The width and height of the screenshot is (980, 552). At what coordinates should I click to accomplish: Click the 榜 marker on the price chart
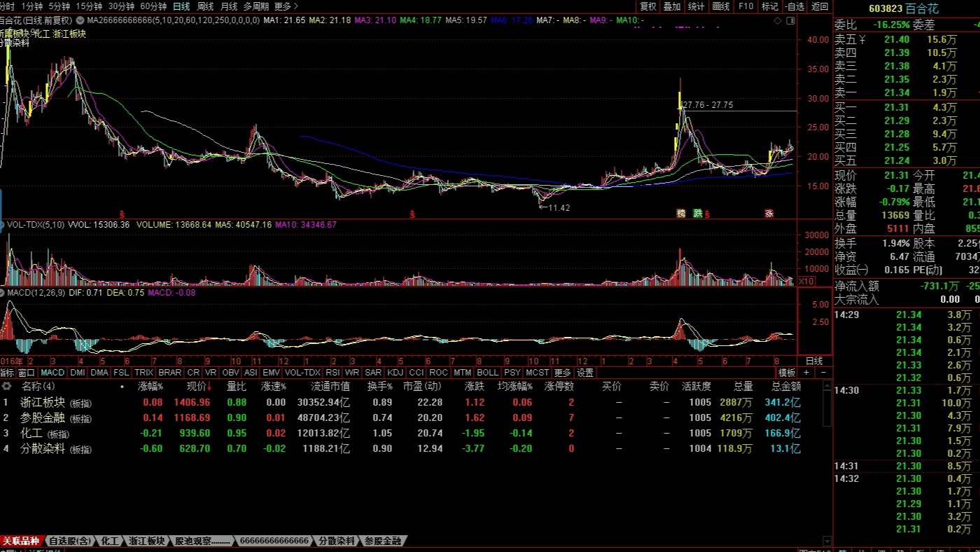(680, 213)
